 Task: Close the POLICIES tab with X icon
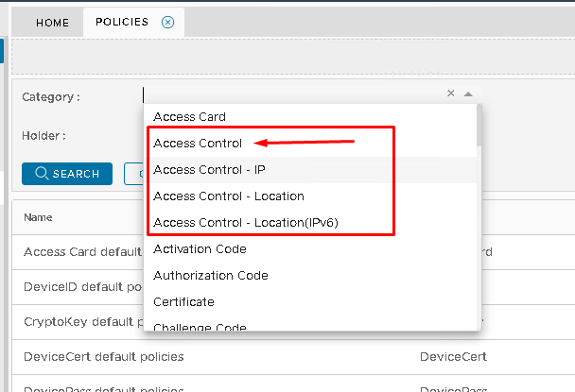click(168, 23)
